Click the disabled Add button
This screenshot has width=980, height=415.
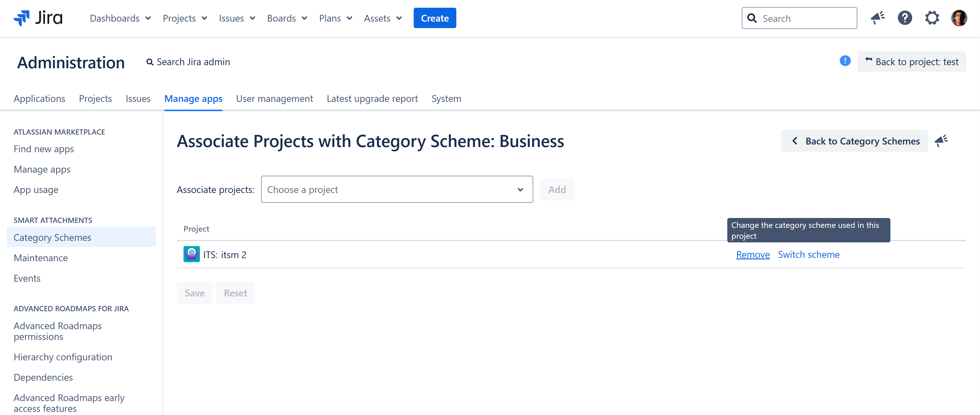pyautogui.click(x=557, y=189)
